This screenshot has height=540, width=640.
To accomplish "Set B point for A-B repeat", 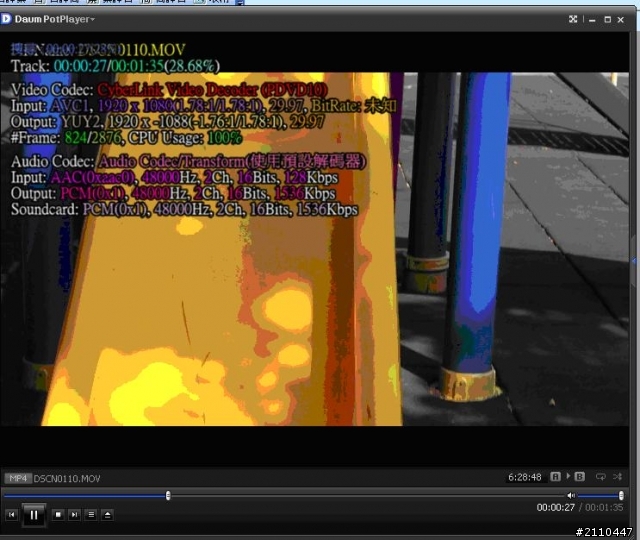I will [580, 477].
